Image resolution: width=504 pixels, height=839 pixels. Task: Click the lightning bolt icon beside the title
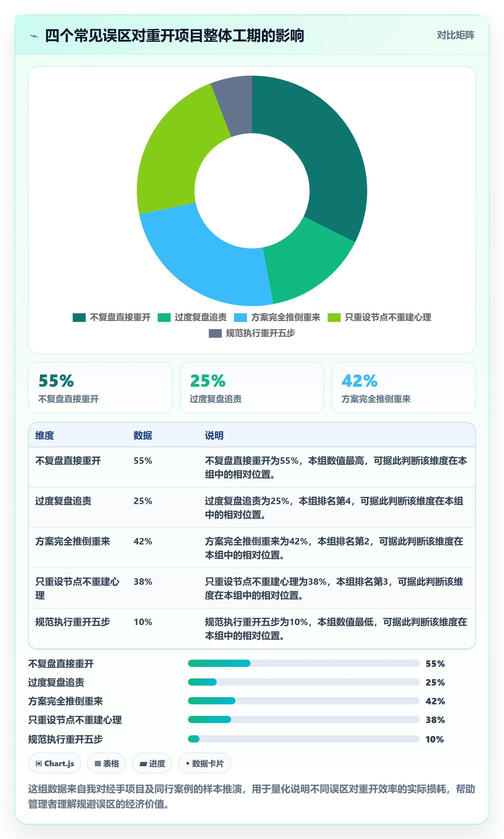pyautogui.click(x=34, y=36)
